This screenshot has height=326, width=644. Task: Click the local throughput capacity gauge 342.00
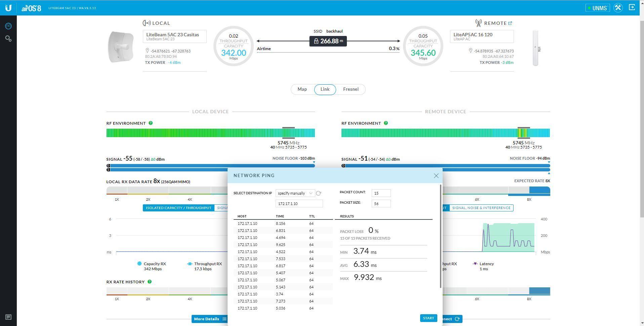click(x=233, y=46)
